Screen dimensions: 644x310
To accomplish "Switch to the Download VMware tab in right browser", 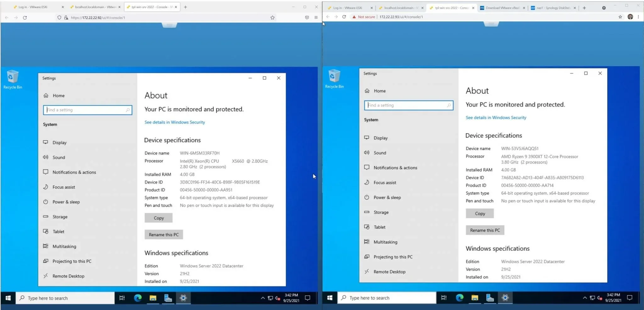I will pos(502,8).
